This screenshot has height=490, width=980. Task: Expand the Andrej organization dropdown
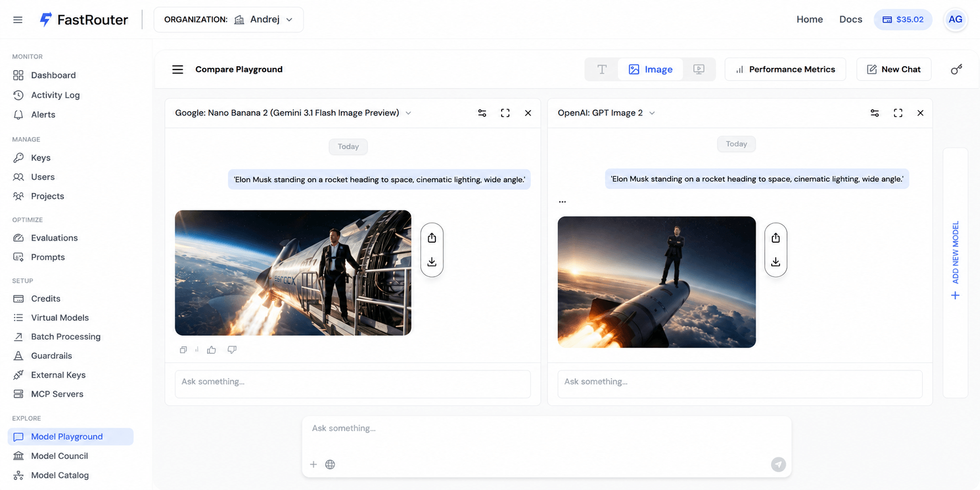[229, 19]
